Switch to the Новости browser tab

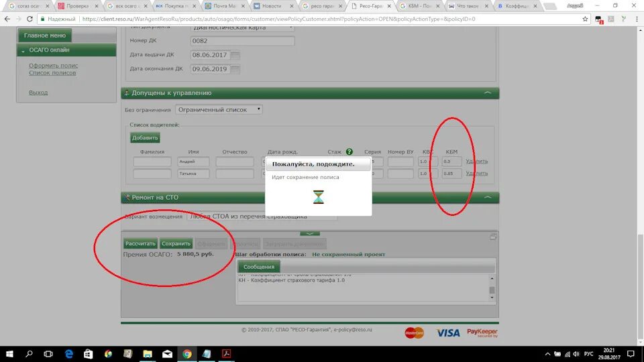(272, 6)
